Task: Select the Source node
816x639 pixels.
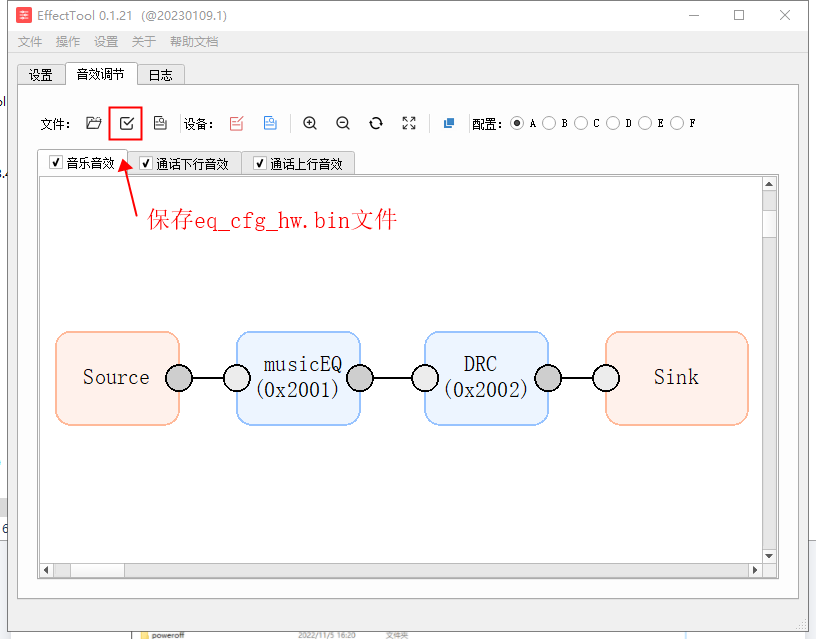Action: (x=118, y=378)
